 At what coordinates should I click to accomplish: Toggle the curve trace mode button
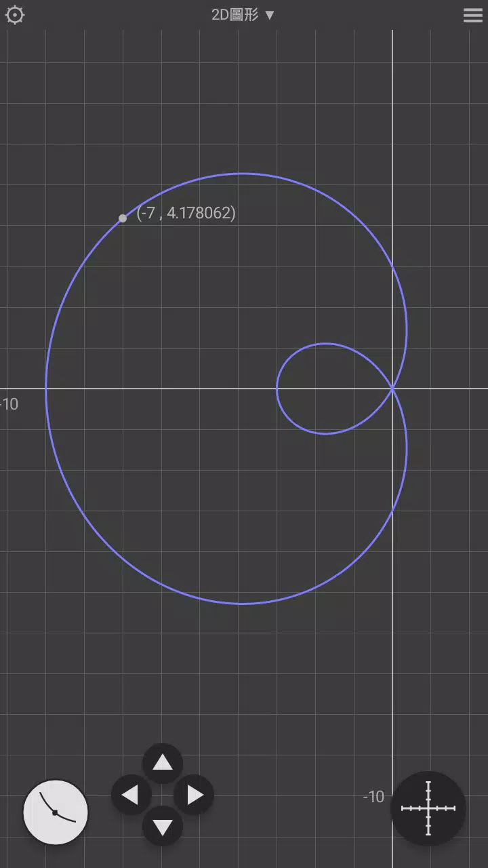[56, 812]
